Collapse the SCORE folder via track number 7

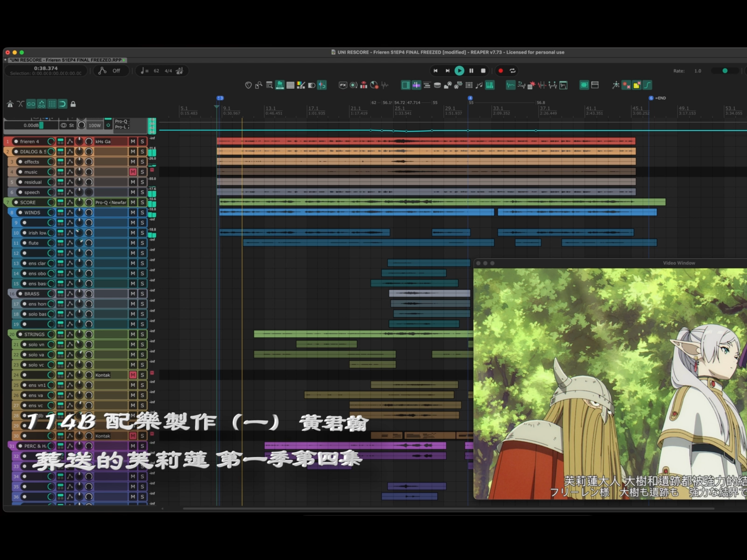pos(8,202)
